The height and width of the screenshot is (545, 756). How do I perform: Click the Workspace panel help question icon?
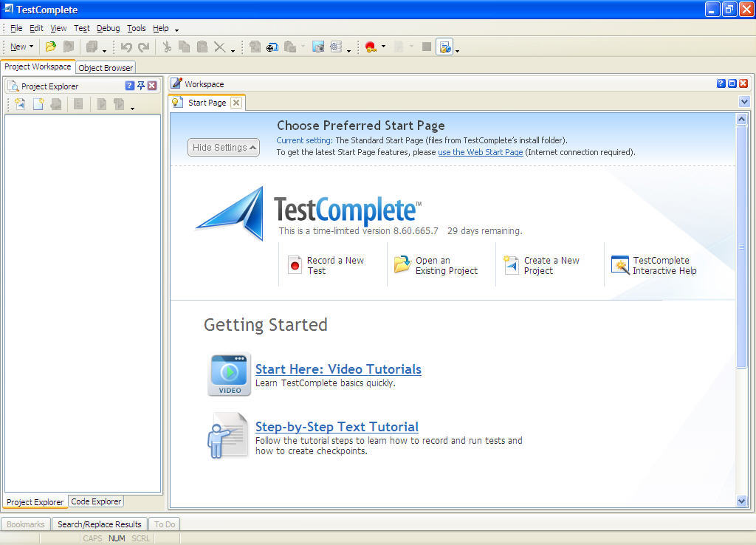click(x=721, y=83)
